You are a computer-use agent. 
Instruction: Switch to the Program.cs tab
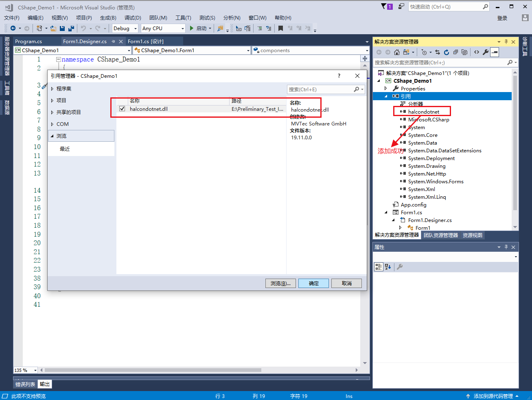coord(28,42)
